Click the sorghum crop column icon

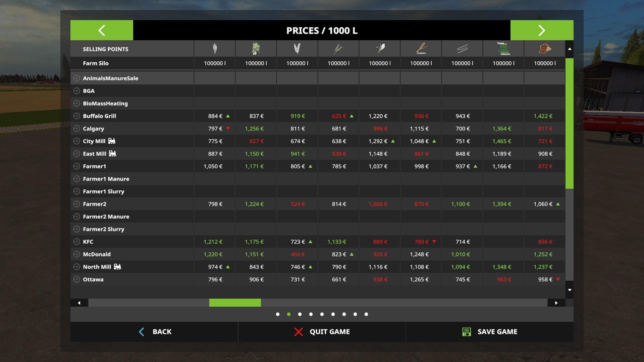click(421, 49)
